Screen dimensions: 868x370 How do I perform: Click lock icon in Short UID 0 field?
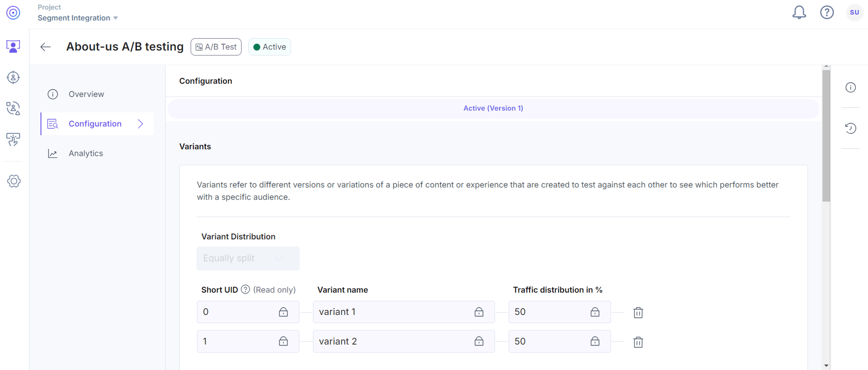coord(283,312)
